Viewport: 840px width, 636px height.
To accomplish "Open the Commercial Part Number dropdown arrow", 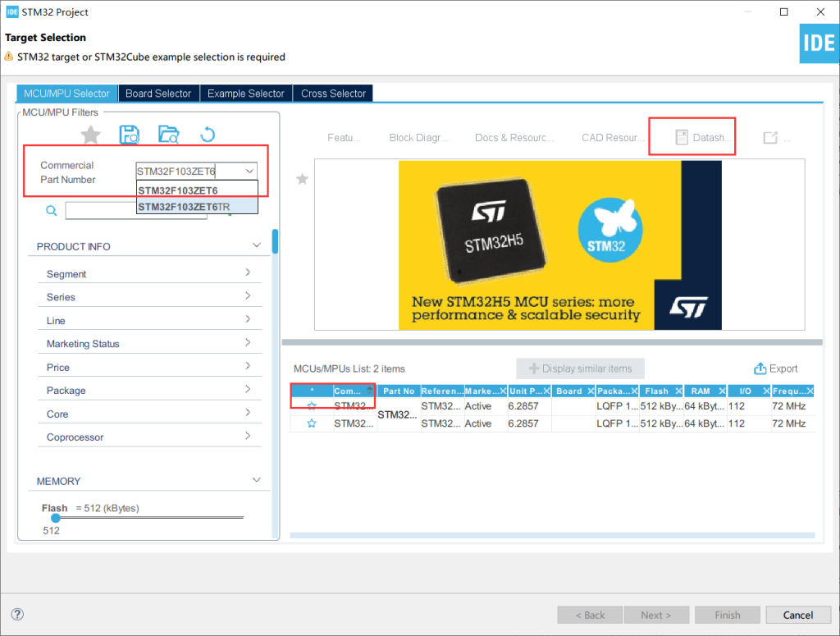I will [x=249, y=172].
